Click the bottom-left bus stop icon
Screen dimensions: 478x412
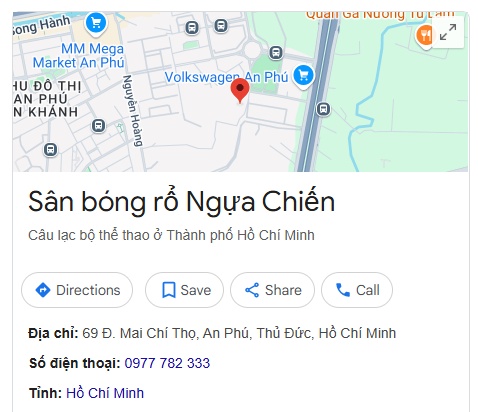[50, 149]
